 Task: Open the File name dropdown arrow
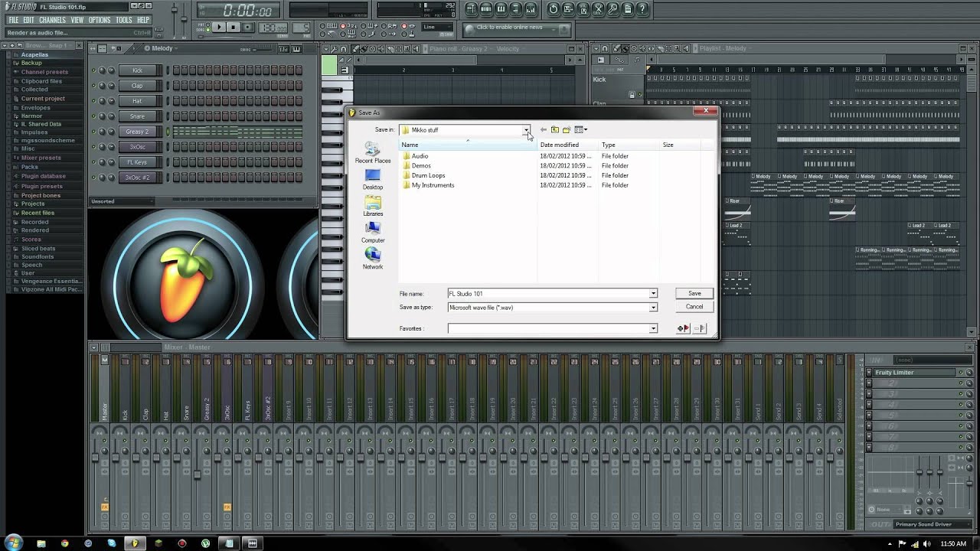tap(653, 294)
